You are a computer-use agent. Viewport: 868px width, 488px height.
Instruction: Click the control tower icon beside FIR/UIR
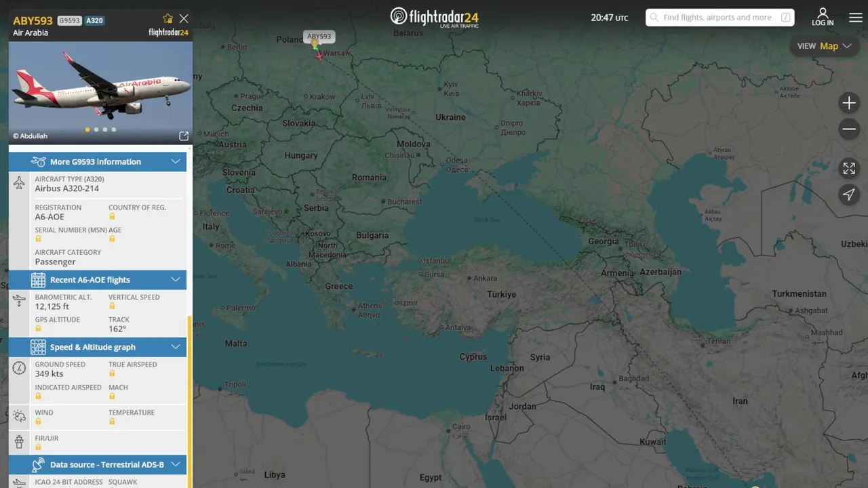[x=19, y=442]
